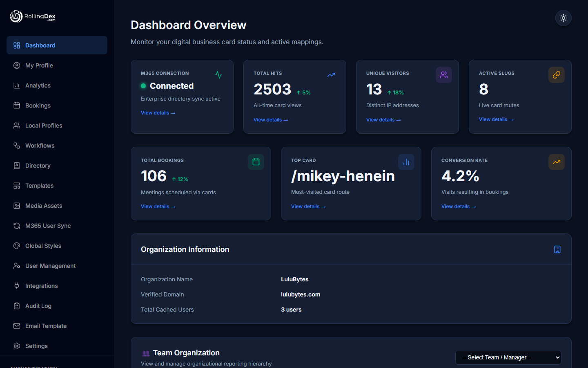Click the Unique Visitors people icon

(444, 75)
